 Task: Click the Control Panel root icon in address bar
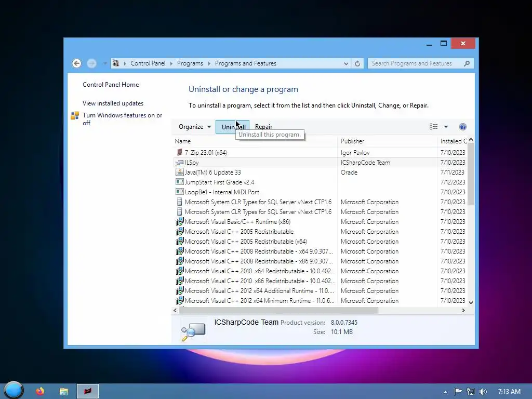116,63
